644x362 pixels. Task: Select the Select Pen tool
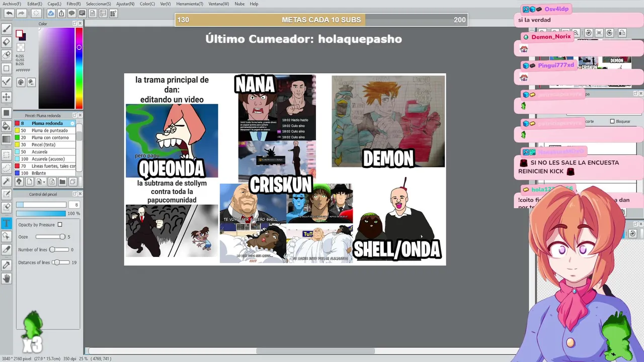click(x=7, y=194)
